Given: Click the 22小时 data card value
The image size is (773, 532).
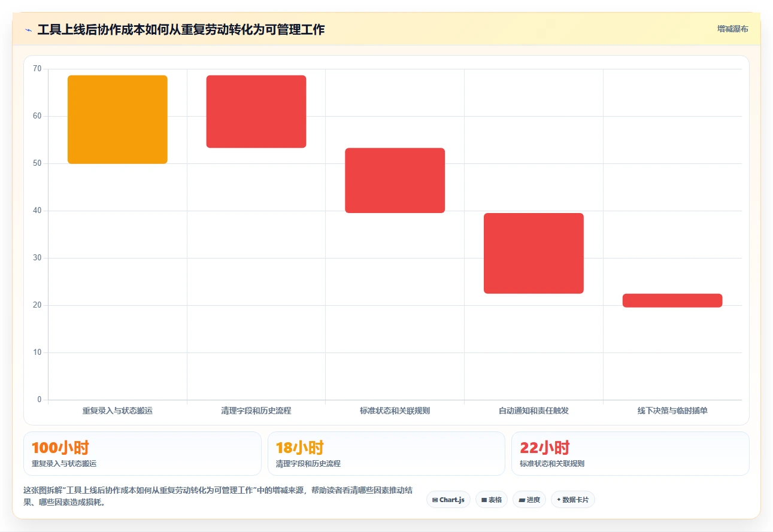Looking at the screenshot, I should [x=544, y=448].
